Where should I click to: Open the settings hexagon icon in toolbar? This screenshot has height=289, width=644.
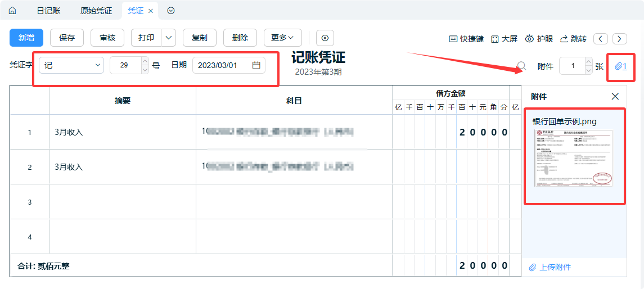325,38
